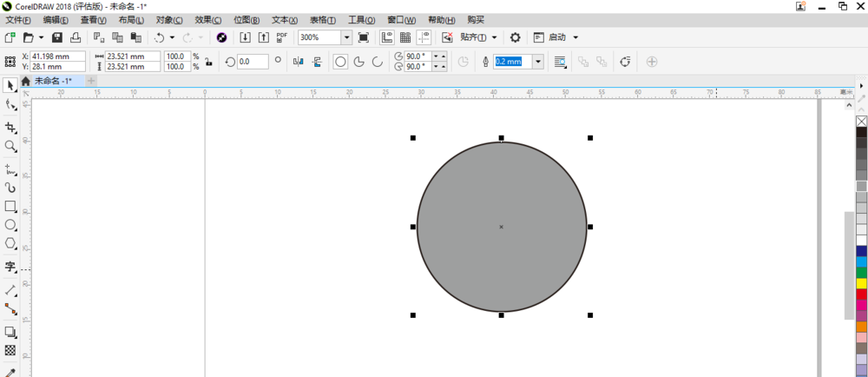Select the Rectangle tool

tap(10, 207)
